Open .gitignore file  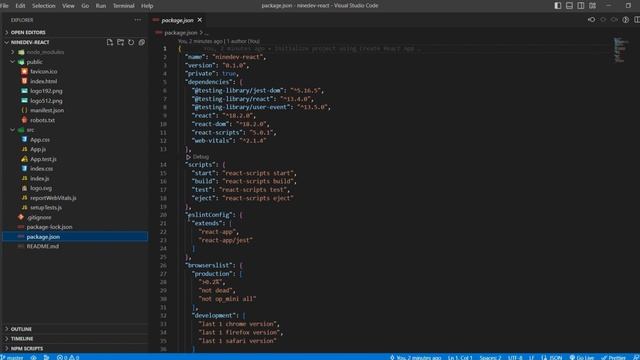[39, 218]
